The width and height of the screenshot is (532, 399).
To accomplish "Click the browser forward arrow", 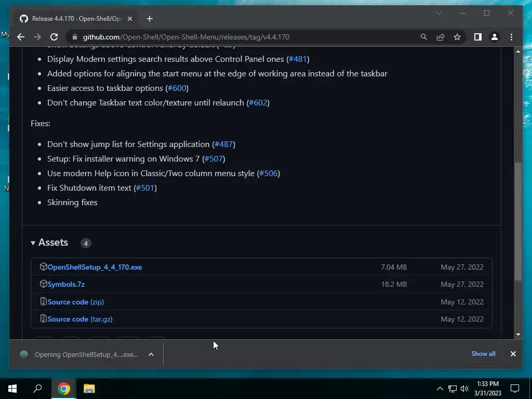I will [37, 37].
